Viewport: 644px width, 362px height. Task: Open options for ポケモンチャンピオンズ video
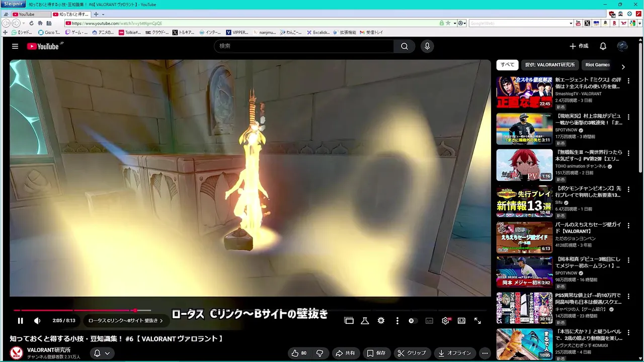[x=628, y=190]
